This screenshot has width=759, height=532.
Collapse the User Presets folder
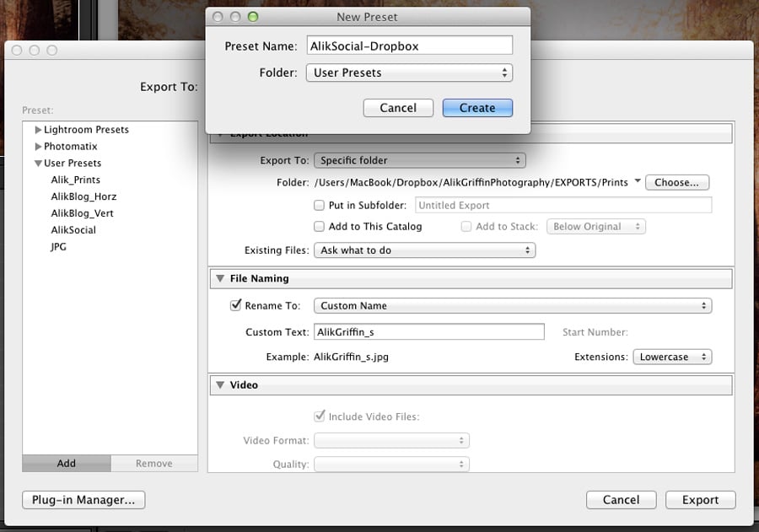coord(37,163)
